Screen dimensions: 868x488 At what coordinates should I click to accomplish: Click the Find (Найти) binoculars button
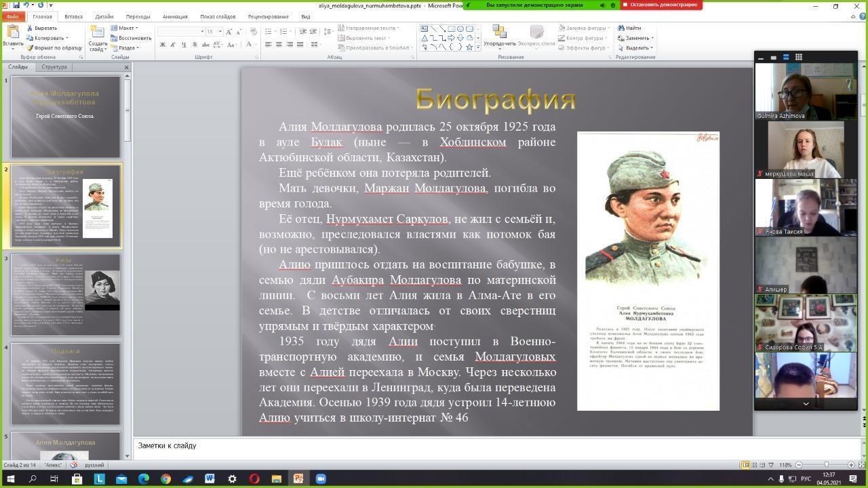pos(629,28)
